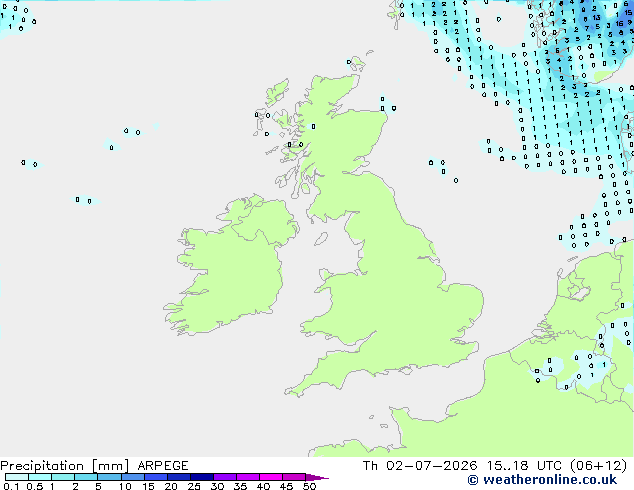Click the 30–35 mm purple legend swatch

tap(225, 477)
